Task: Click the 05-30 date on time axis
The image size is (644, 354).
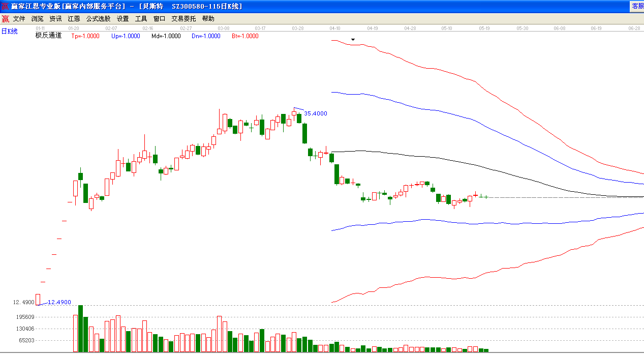Action: click(x=523, y=28)
